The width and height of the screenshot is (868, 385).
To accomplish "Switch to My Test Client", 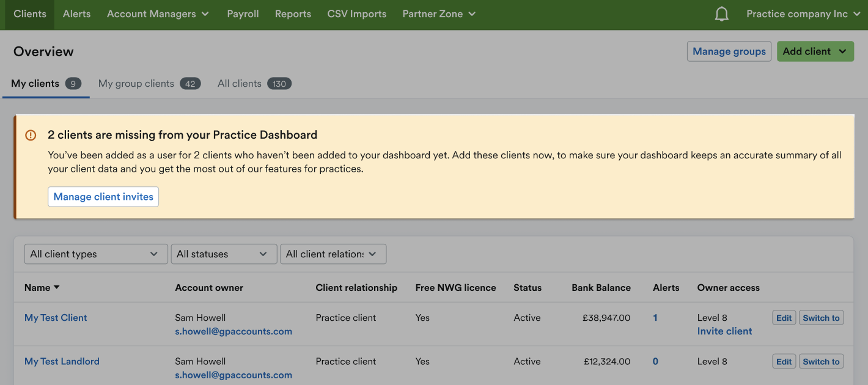I will coord(821,318).
